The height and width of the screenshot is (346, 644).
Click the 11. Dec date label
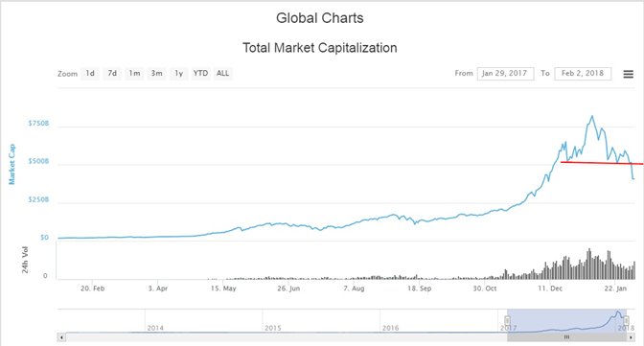550,288
